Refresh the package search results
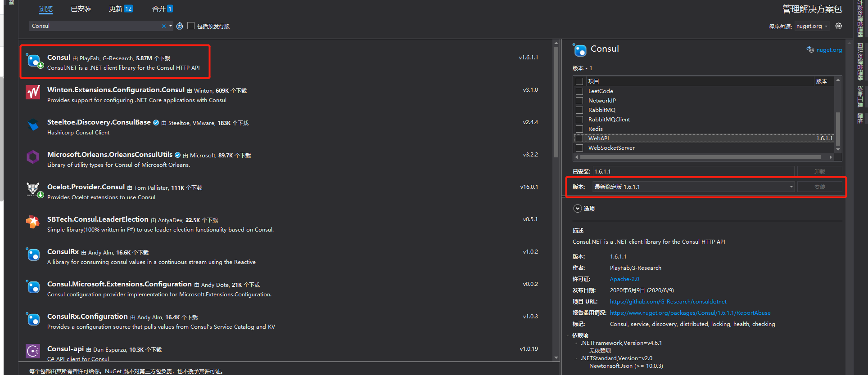The width and height of the screenshot is (868, 375). 180,26
